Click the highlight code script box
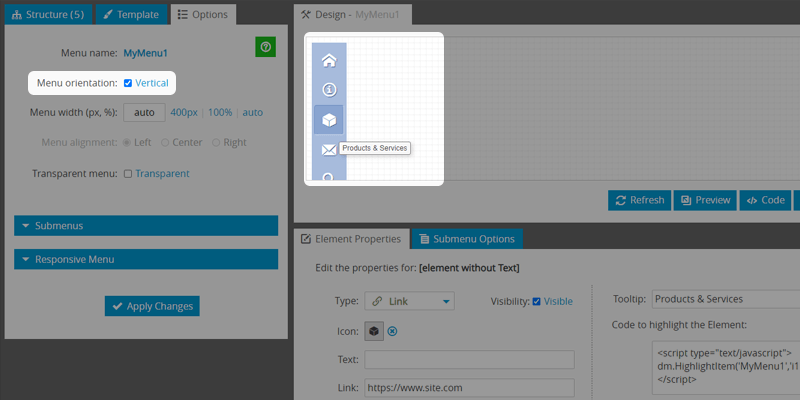This screenshot has height=400, width=800. click(x=726, y=367)
